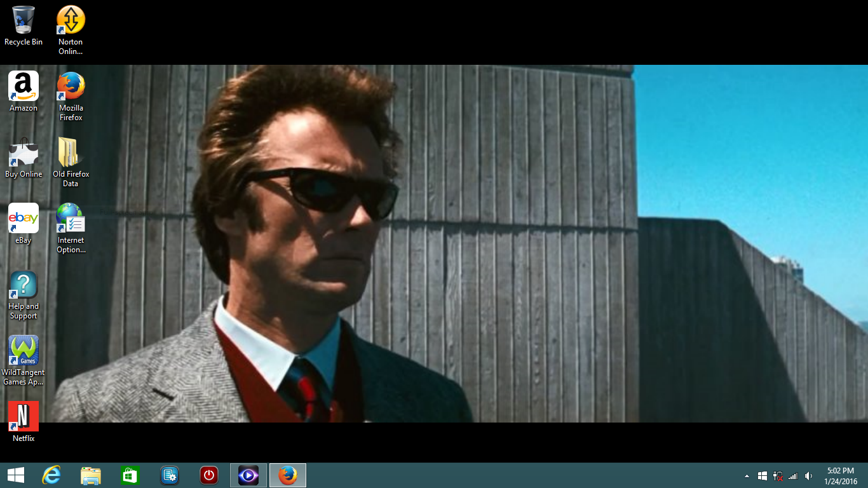Image resolution: width=868 pixels, height=488 pixels.
Task: Click the red power button taskbar icon
Action: (x=209, y=475)
